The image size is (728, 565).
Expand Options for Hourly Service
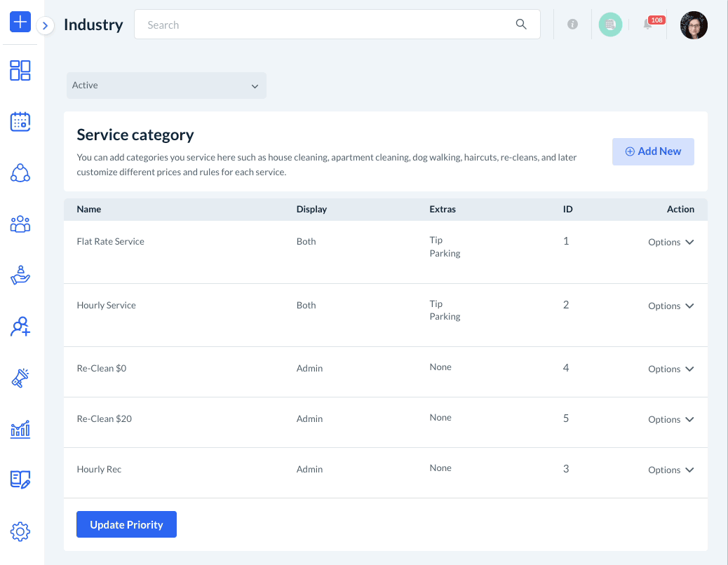(x=670, y=306)
